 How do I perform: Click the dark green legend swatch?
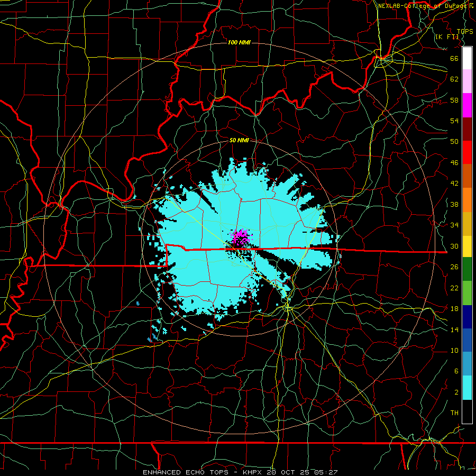click(467, 269)
